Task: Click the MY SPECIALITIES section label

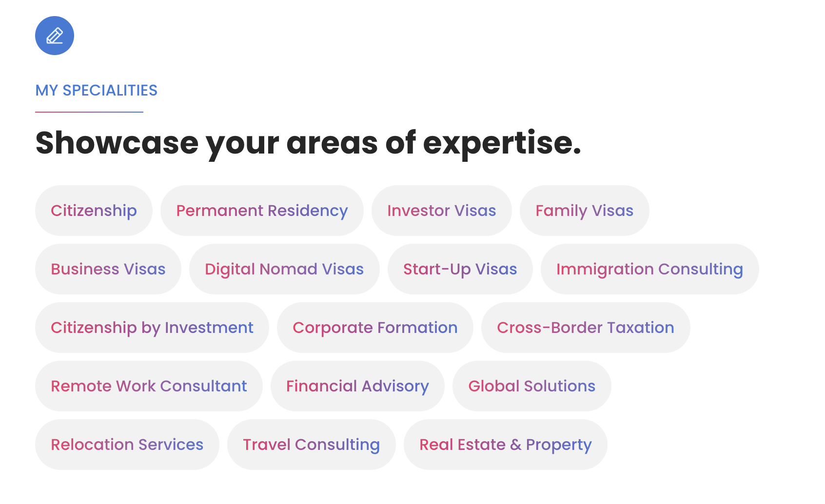Action: [x=97, y=90]
